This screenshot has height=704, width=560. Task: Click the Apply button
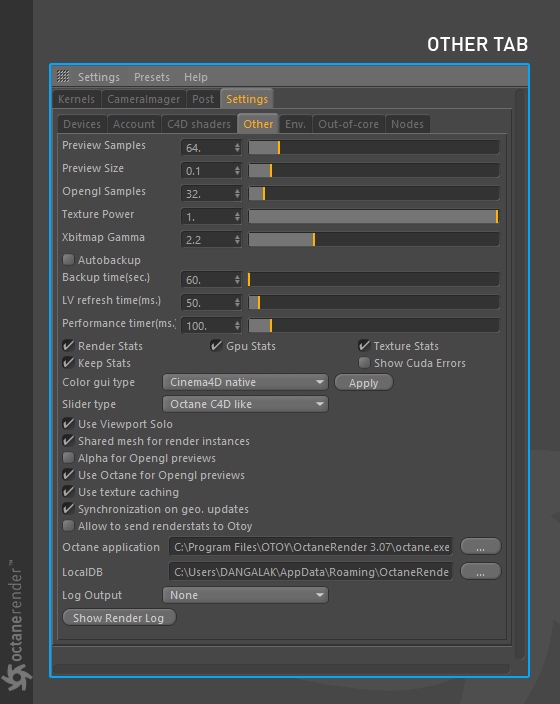(364, 383)
